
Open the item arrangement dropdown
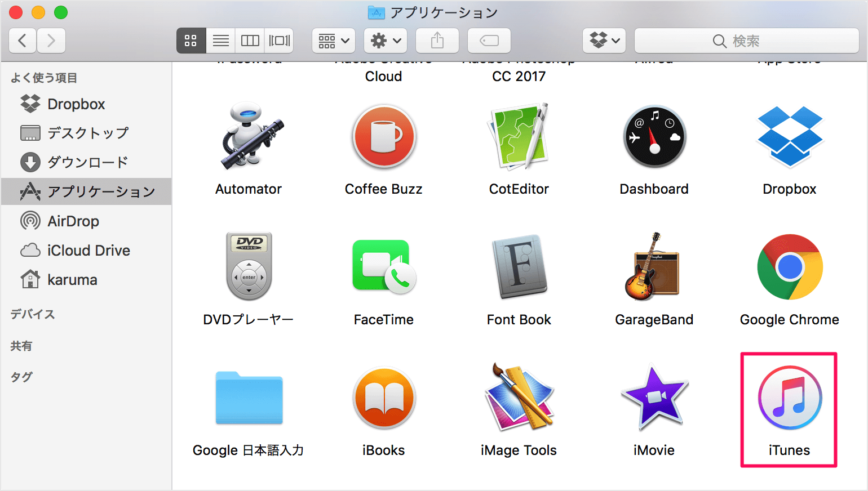pyautogui.click(x=334, y=41)
